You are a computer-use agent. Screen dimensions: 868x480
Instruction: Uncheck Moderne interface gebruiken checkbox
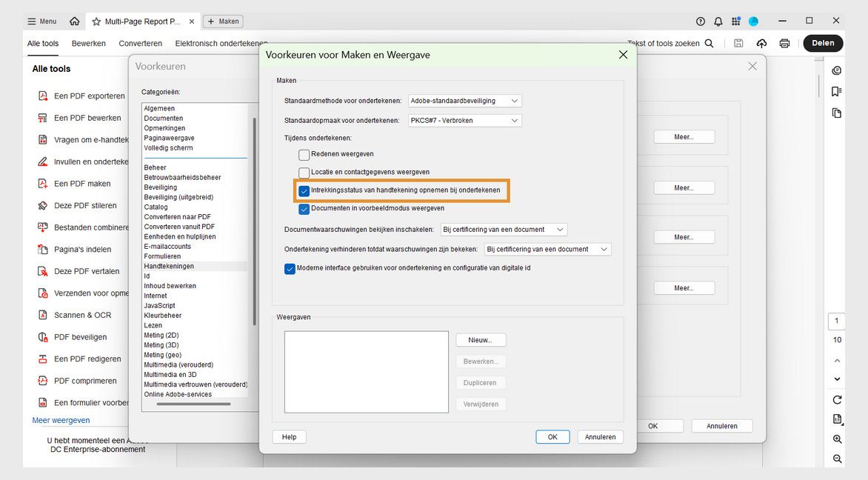click(x=290, y=268)
